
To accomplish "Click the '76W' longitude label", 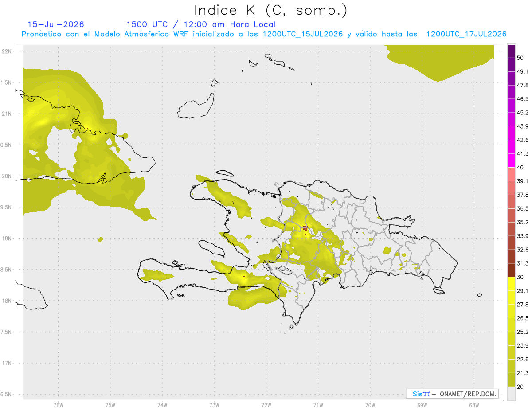I will pos(58,405).
